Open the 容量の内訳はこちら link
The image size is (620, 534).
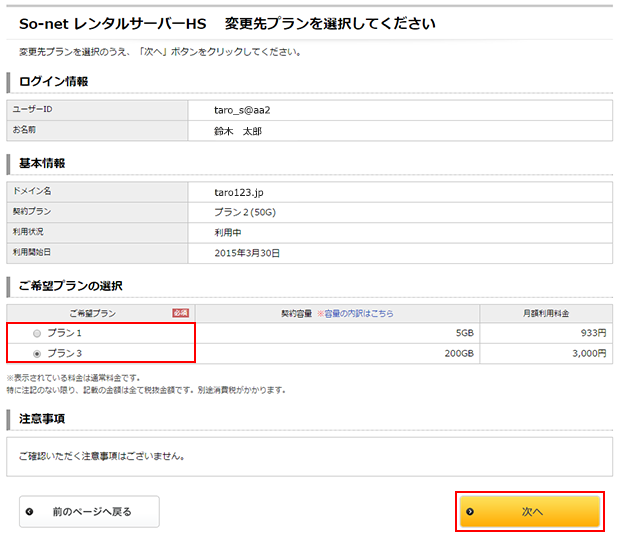(355, 313)
